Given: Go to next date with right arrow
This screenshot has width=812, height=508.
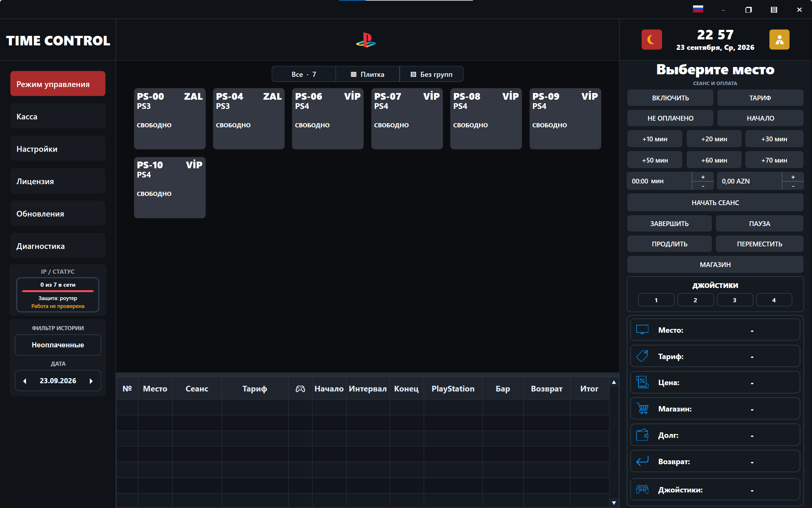Looking at the screenshot, I should [91, 381].
